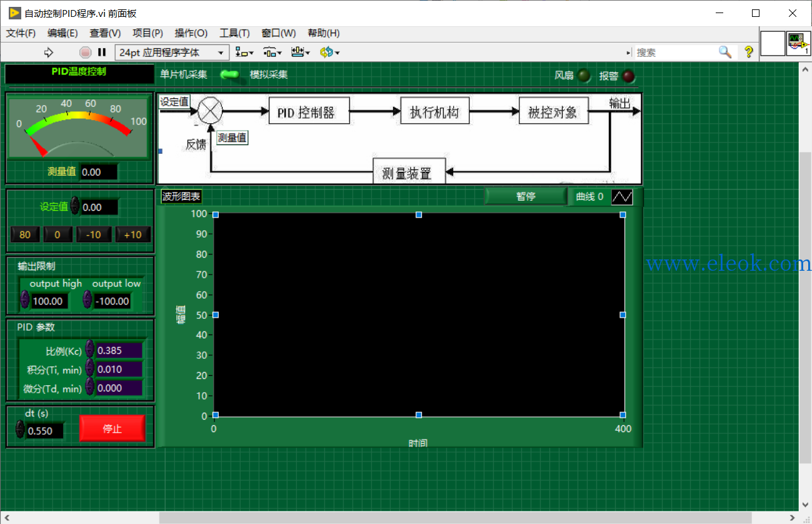Image resolution: width=812 pixels, height=524 pixels.
Task: Click the VI icon at top right
Action: (798, 44)
